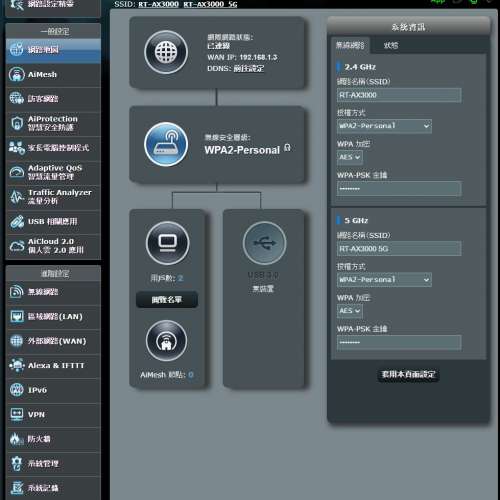Click the RT-AX3000_5G SSID link at top
500x500 pixels.
coord(210,4)
